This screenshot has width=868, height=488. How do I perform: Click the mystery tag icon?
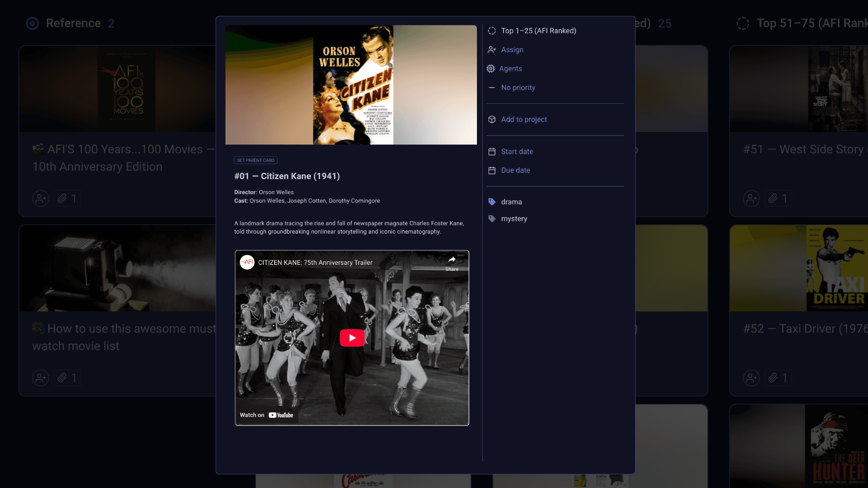tap(492, 219)
